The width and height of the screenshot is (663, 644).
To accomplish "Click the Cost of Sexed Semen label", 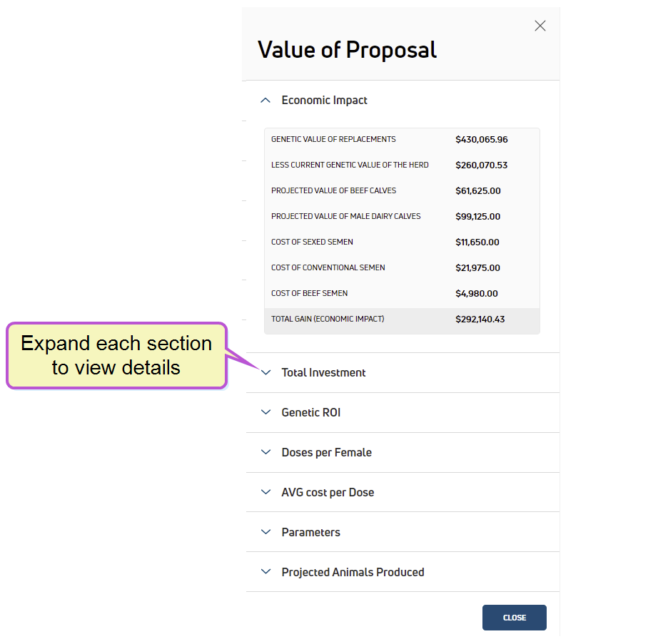I will tap(312, 242).
